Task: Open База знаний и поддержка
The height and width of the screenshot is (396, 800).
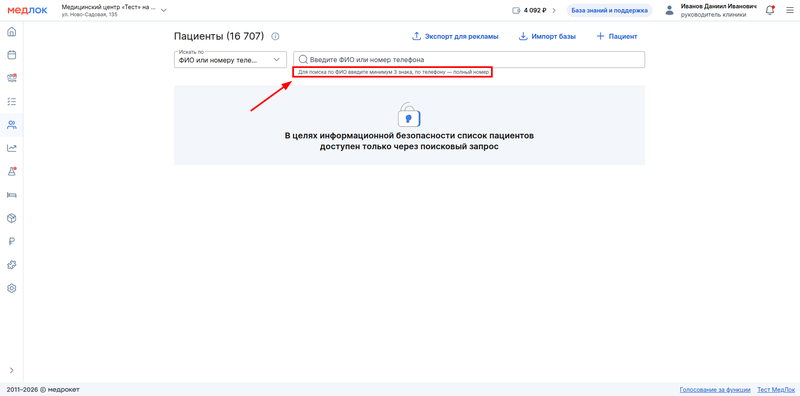Action: pyautogui.click(x=609, y=10)
